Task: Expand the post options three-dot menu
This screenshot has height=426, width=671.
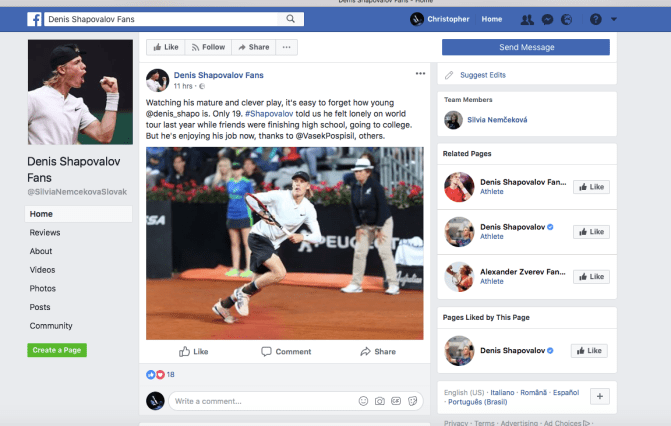Action: 420,73
